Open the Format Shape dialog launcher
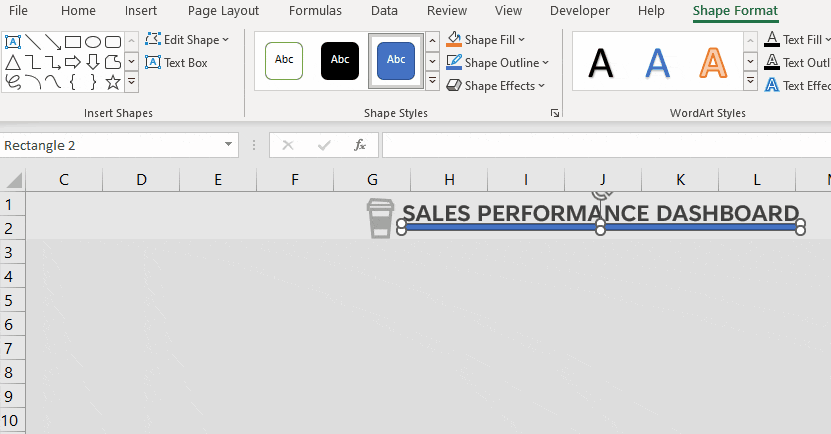 pos(555,114)
